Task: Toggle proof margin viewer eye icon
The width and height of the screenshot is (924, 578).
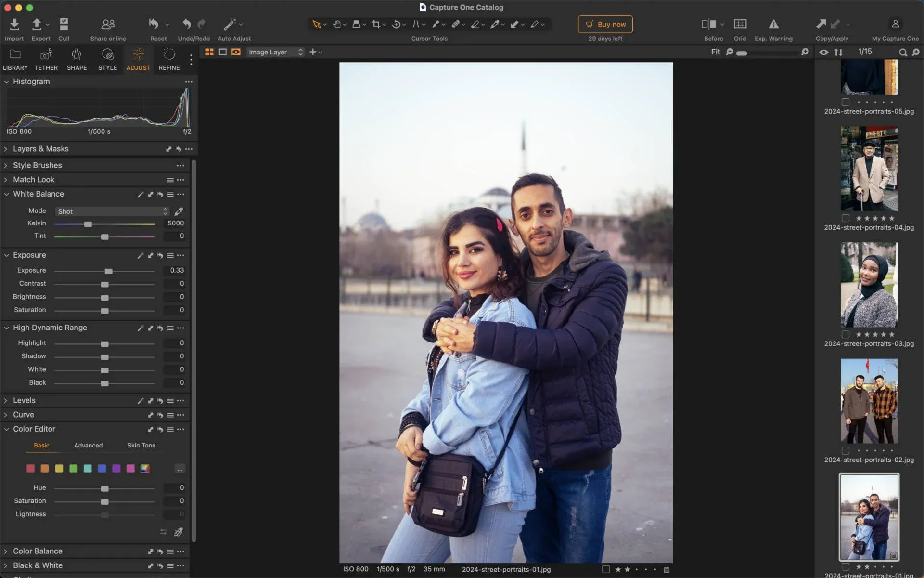Action: 824,52
